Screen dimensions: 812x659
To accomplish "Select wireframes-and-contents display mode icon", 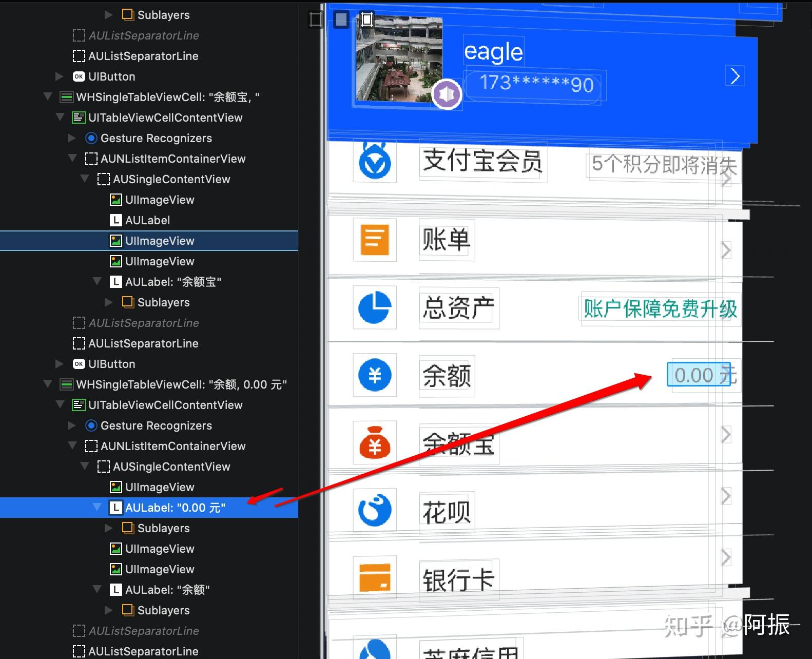I will [x=366, y=20].
